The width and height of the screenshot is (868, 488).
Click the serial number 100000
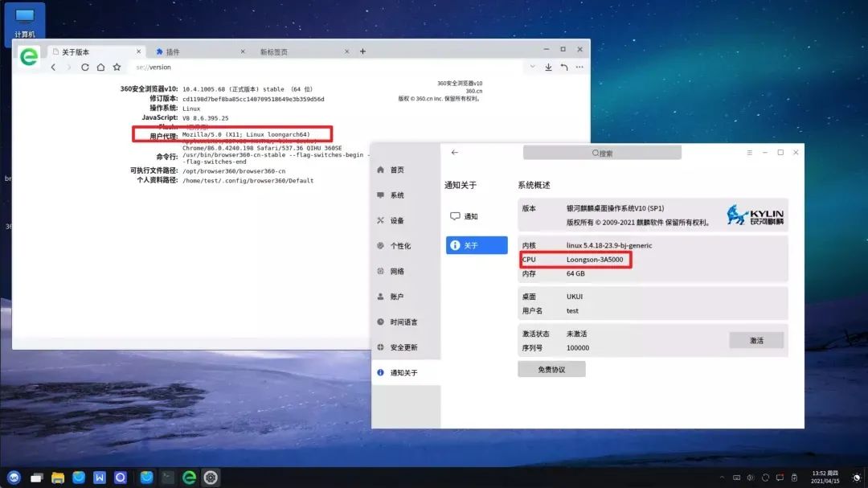click(577, 348)
